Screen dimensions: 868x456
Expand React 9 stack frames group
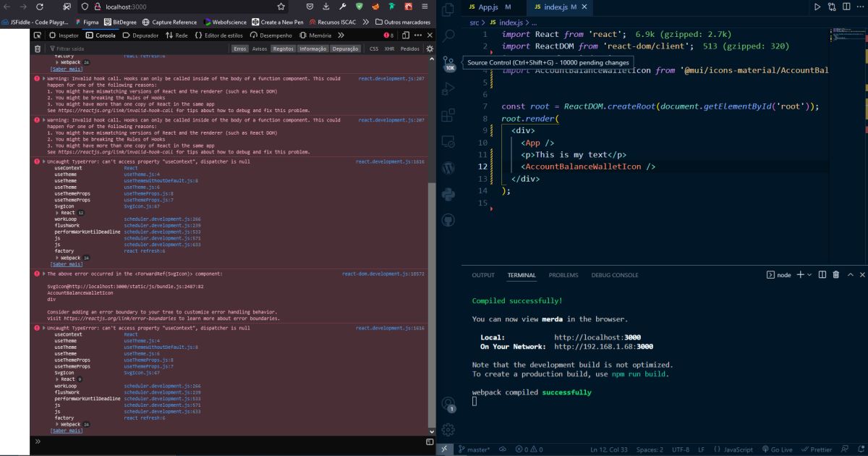(x=69, y=379)
